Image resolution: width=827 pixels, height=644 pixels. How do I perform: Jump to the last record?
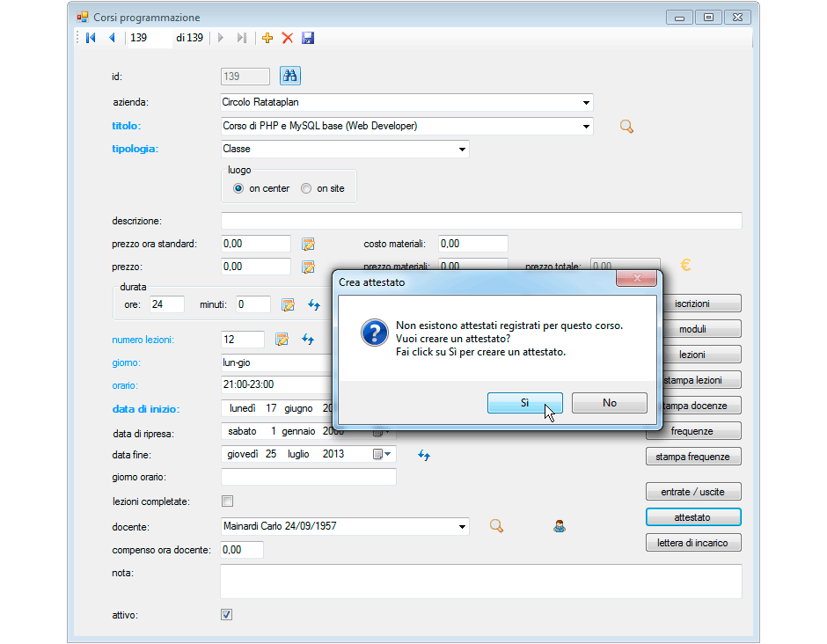(x=242, y=38)
